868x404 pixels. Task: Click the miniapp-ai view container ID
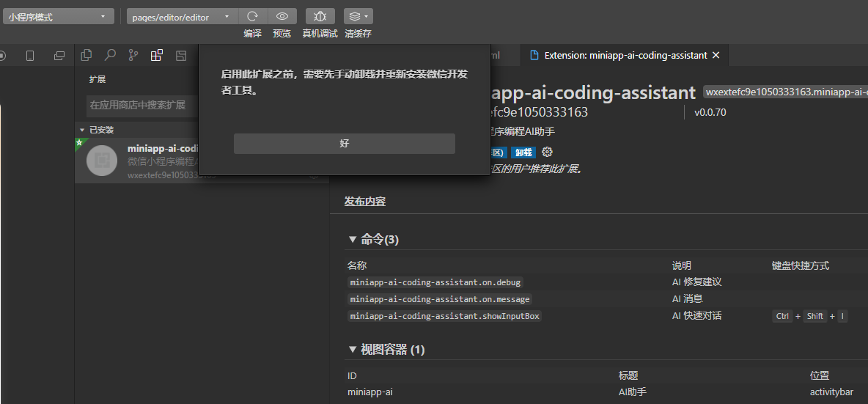(x=370, y=392)
